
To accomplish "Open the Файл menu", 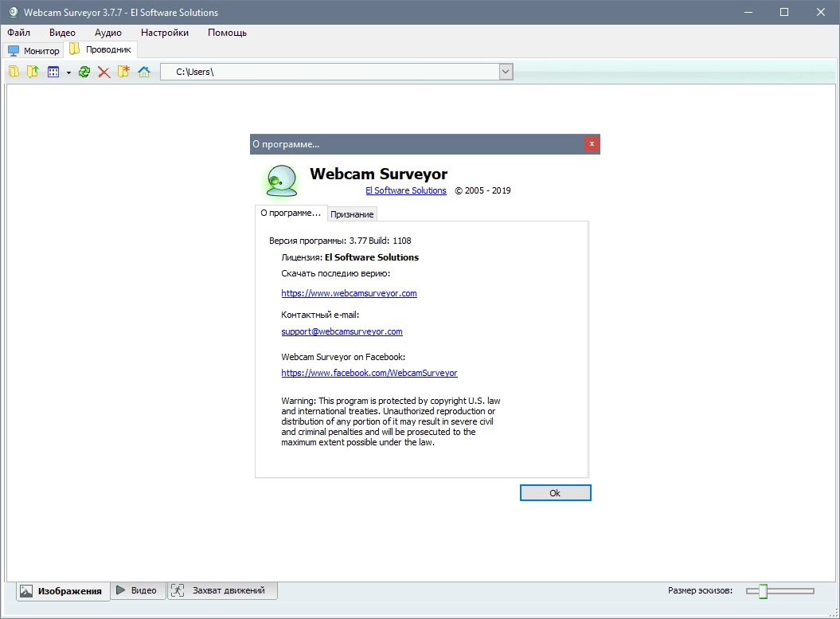I will (x=19, y=33).
